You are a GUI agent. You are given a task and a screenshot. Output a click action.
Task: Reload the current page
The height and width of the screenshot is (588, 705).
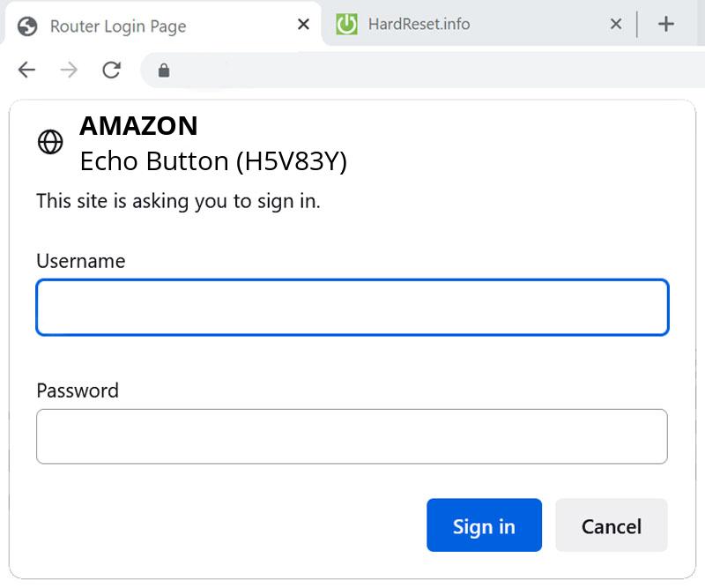click(x=112, y=70)
